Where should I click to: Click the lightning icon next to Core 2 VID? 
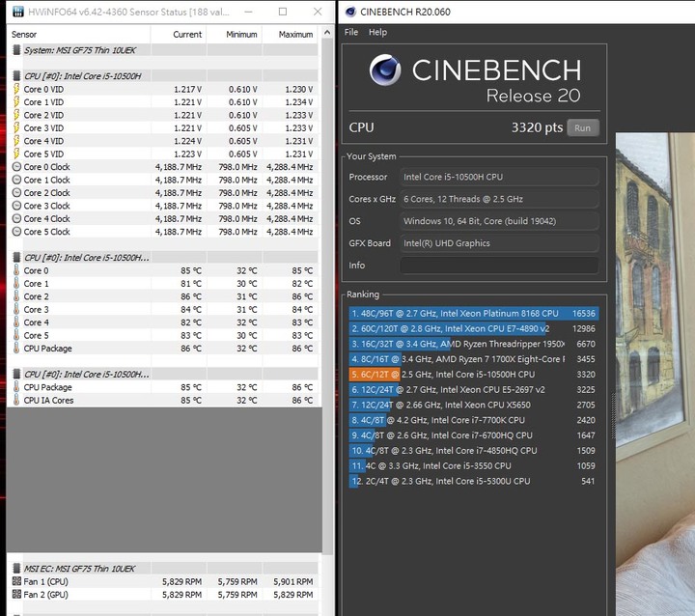pyautogui.click(x=16, y=115)
